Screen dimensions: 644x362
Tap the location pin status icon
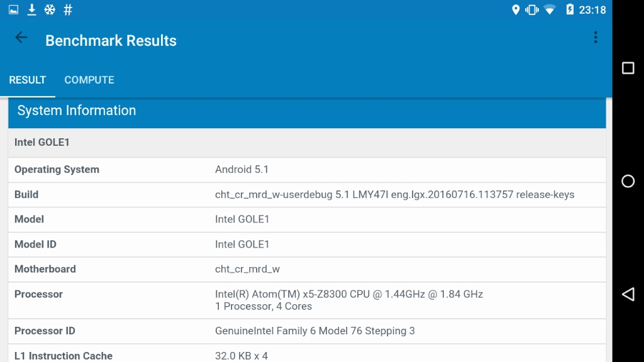pyautogui.click(x=516, y=9)
